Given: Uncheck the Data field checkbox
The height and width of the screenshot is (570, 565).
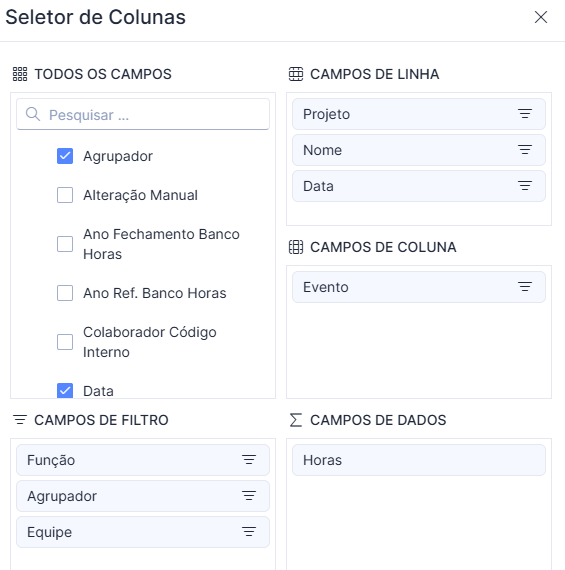Looking at the screenshot, I should 65,391.
